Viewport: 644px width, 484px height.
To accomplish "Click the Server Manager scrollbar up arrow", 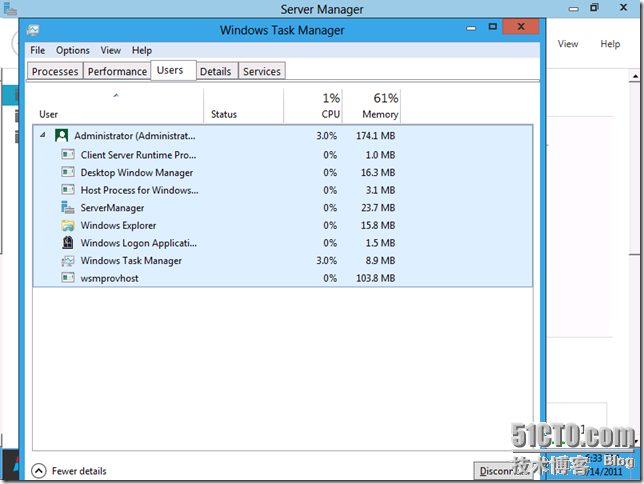I will [x=635, y=76].
